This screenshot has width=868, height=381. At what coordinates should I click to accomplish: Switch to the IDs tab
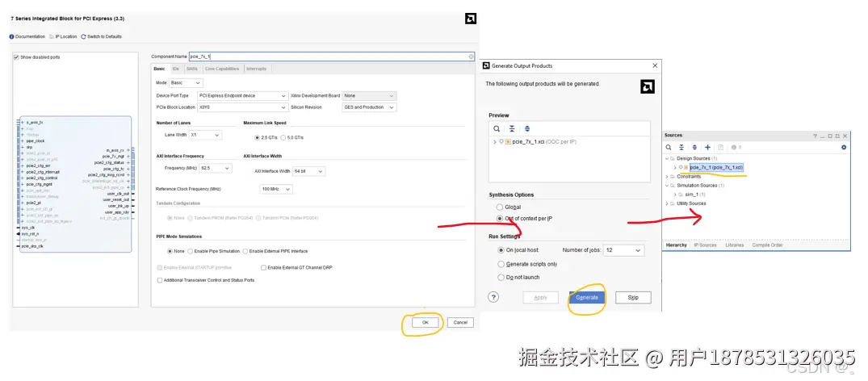tap(175, 69)
